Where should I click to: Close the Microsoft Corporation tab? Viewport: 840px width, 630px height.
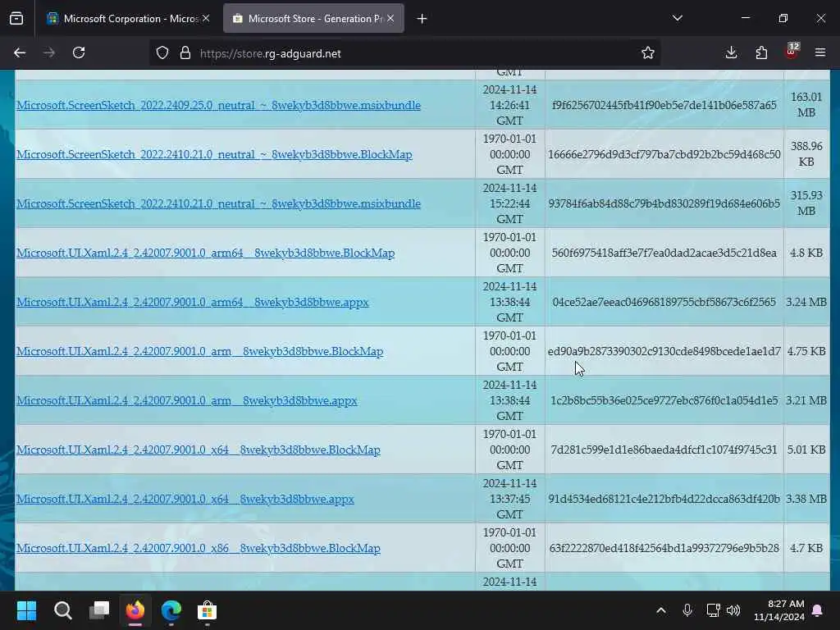206,18
